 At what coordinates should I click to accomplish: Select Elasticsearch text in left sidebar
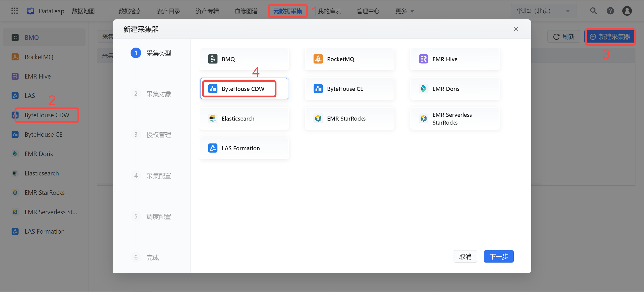point(42,173)
